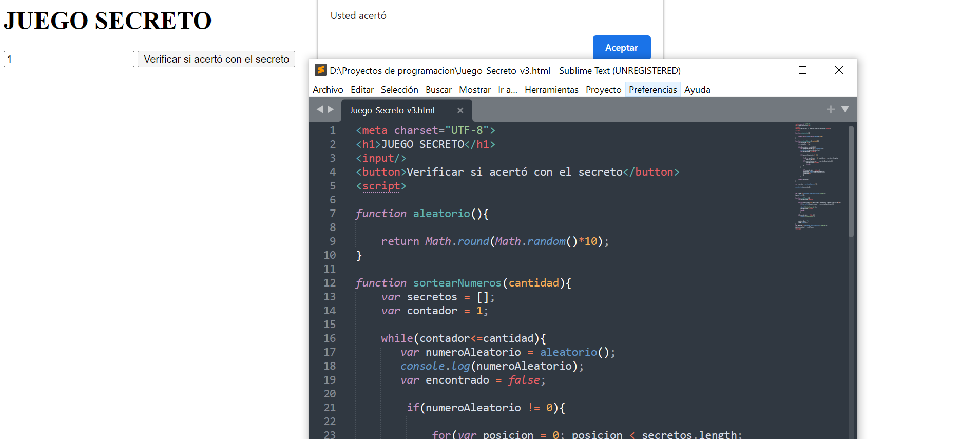
Task: Click the previous tab left arrow
Action: 320,109
